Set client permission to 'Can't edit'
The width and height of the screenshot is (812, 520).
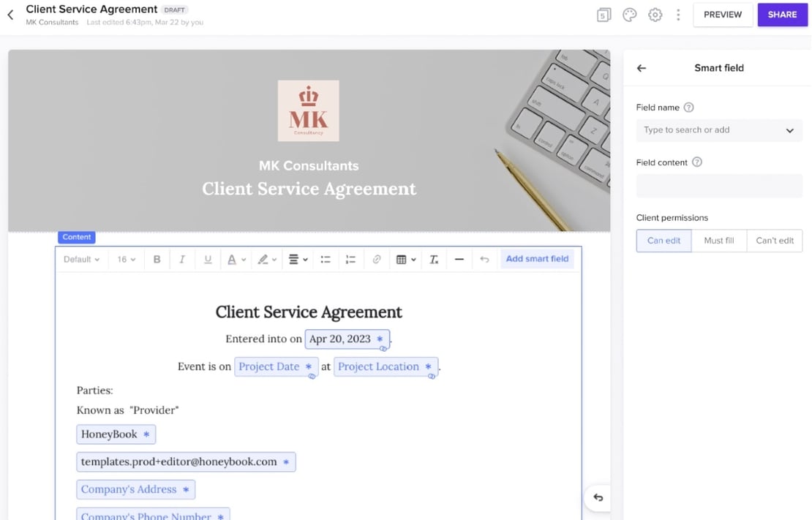click(774, 241)
